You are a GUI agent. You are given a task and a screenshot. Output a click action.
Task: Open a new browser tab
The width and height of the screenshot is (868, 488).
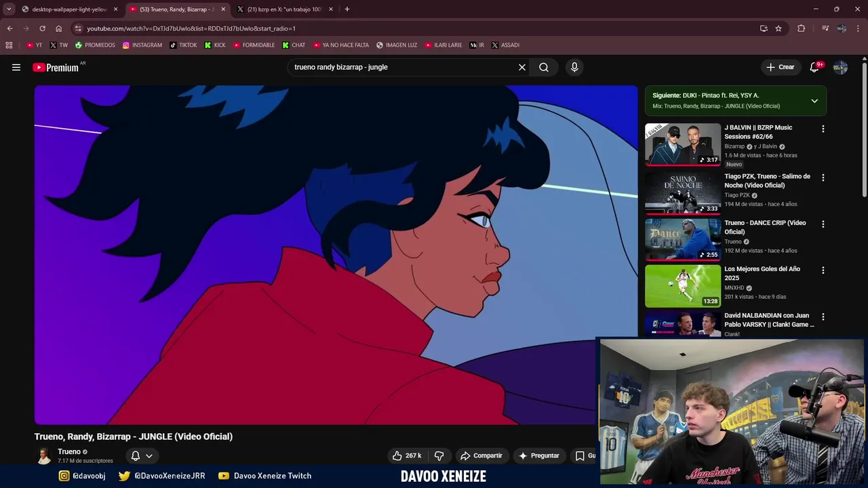click(347, 9)
